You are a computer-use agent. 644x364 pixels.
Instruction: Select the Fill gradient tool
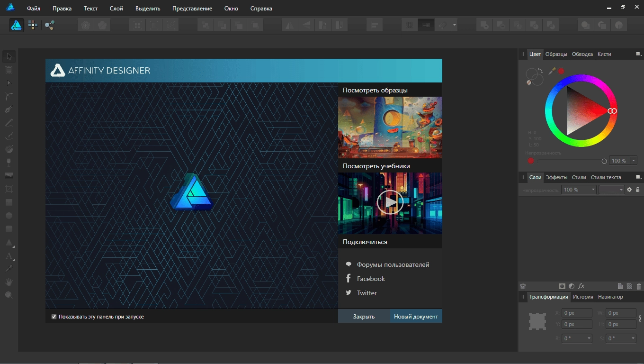pos(9,149)
